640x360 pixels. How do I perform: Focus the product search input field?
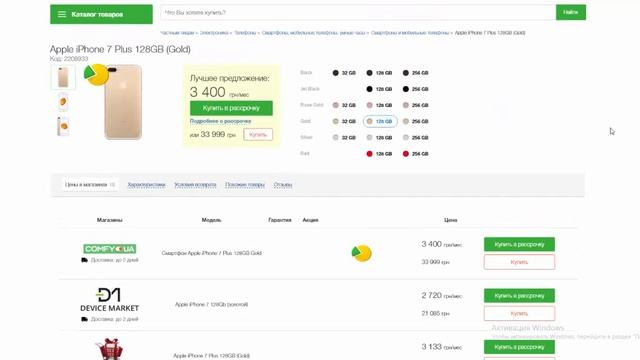click(x=358, y=13)
